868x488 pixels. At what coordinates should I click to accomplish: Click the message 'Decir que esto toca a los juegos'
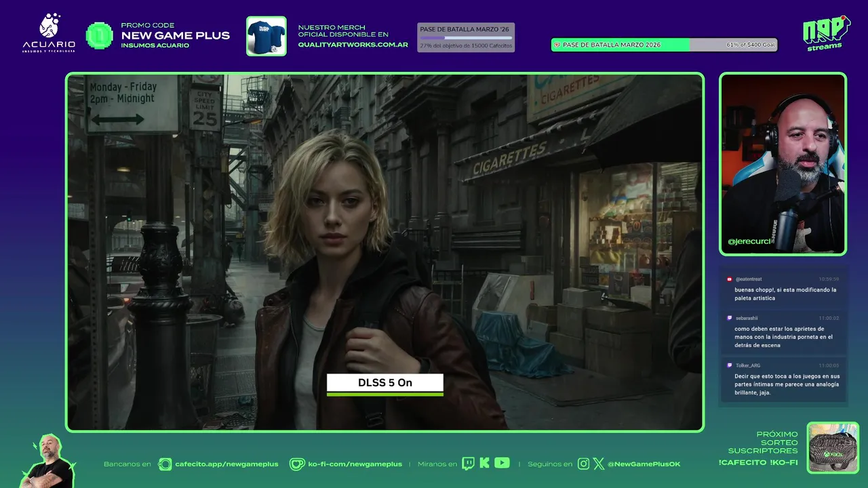pos(787,384)
